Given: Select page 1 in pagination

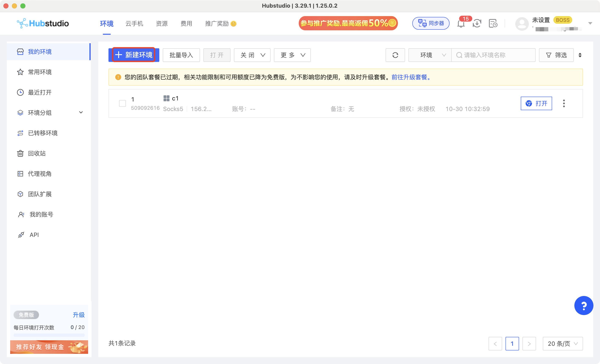Looking at the screenshot, I should click(512, 343).
